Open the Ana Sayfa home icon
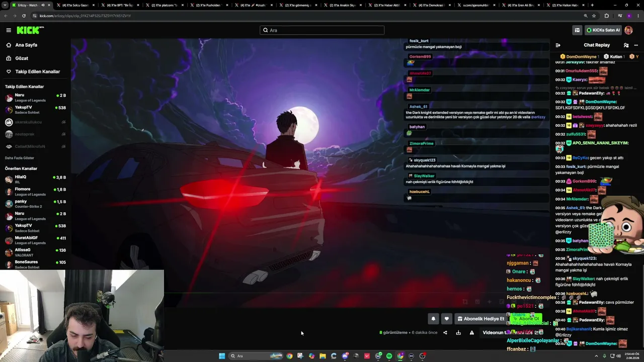Image resolution: width=644 pixels, height=362 pixels. [9, 45]
